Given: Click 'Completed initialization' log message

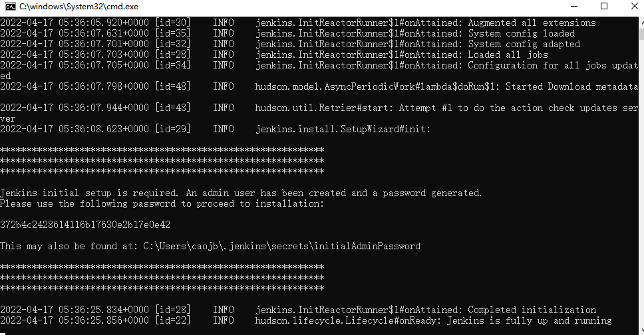Looking at the screenshot, I should 532,310.
